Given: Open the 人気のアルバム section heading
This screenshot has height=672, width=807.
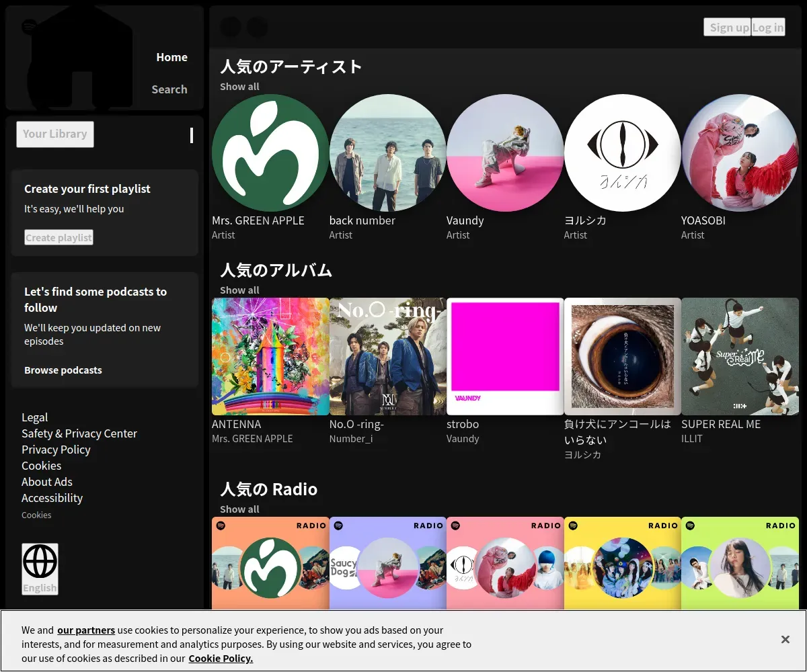Looking at the screenshot, I should point(276,270).
